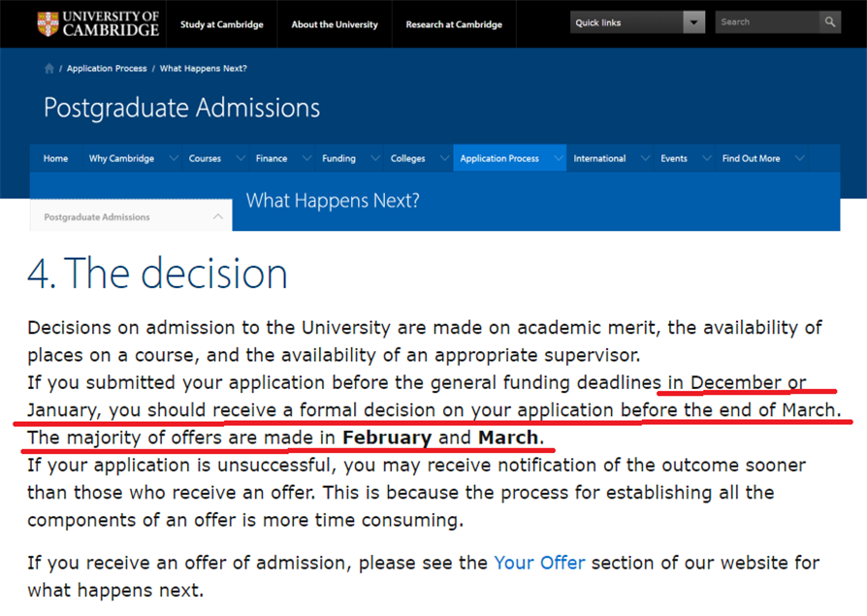Open the International navigation item
Image resolution: width=867 pixels, height=616 pixels.
pos(599,158)
